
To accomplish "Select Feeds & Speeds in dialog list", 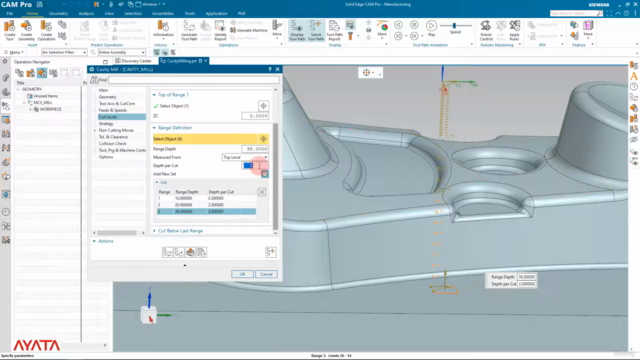I will (x=113, y=110).
